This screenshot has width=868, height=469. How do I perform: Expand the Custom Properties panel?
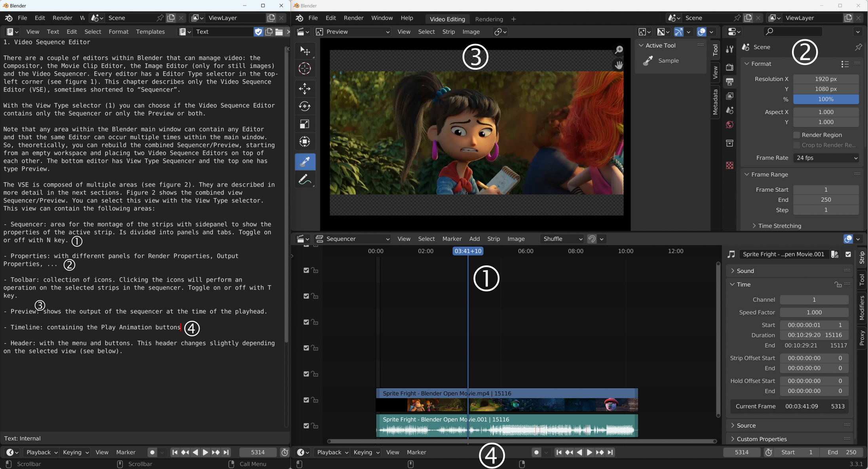point(762,439)
